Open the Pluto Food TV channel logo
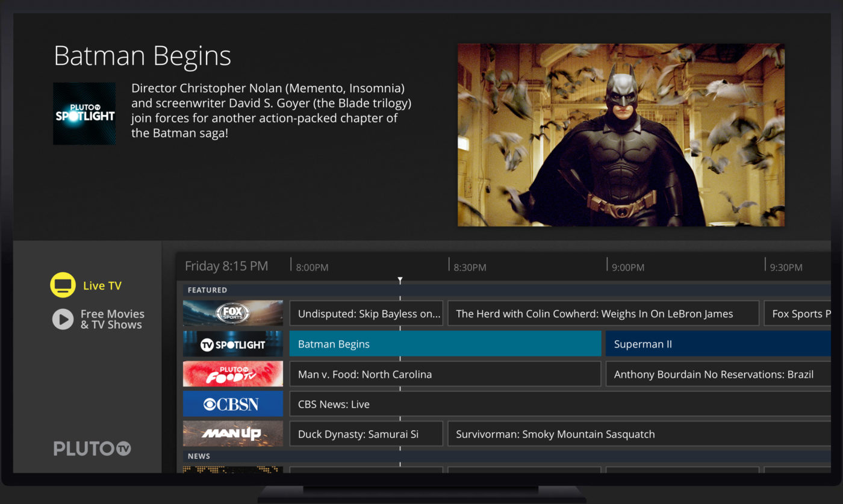Image resolution: width=843 pixels, height=504 pixels. coord(233,374)
